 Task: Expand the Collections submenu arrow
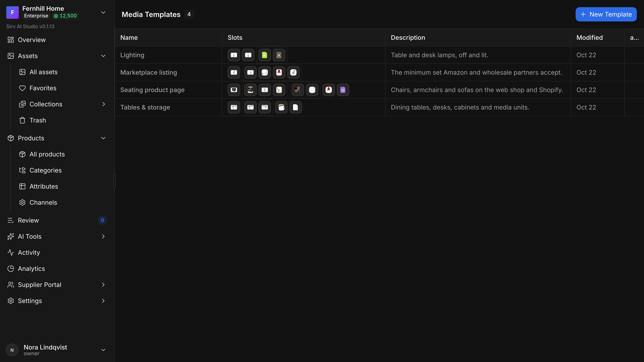coord(103,104)
